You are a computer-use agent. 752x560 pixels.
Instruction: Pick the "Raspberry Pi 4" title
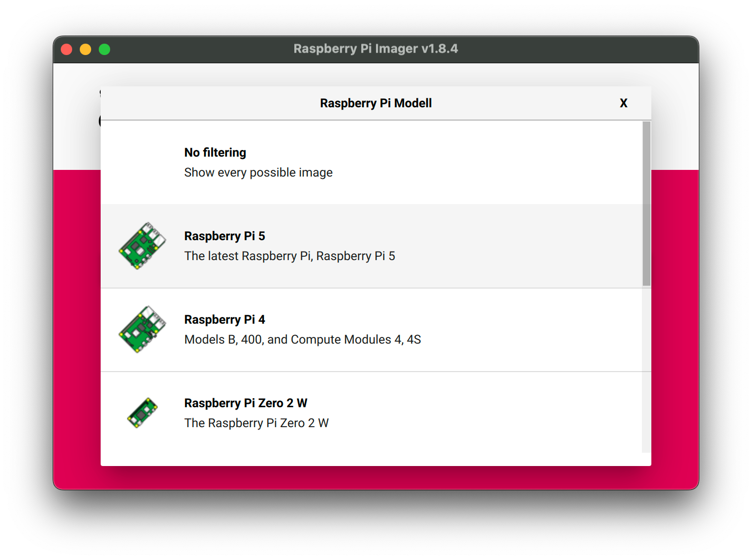(225, 319)
